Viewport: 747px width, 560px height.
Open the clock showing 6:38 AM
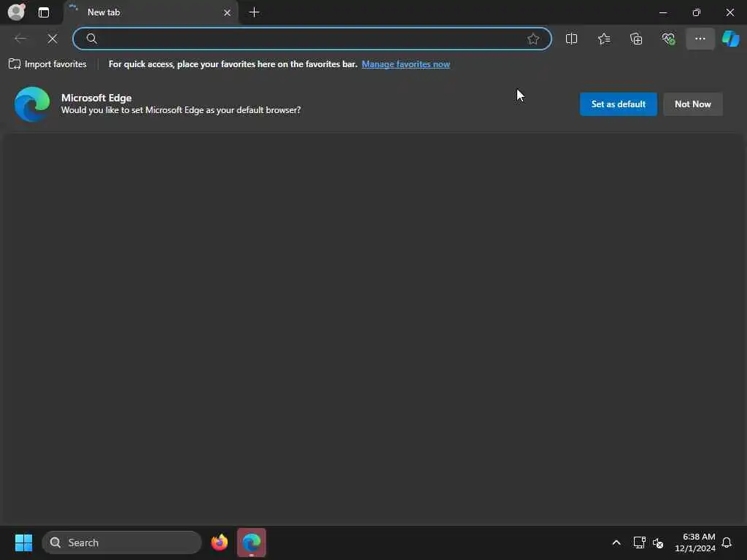(x=694, y=542)
